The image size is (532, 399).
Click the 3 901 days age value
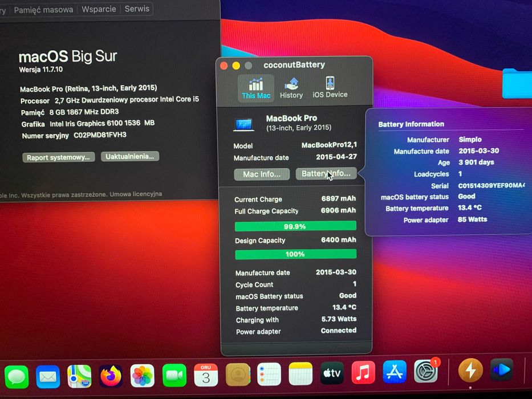(476, 162)
